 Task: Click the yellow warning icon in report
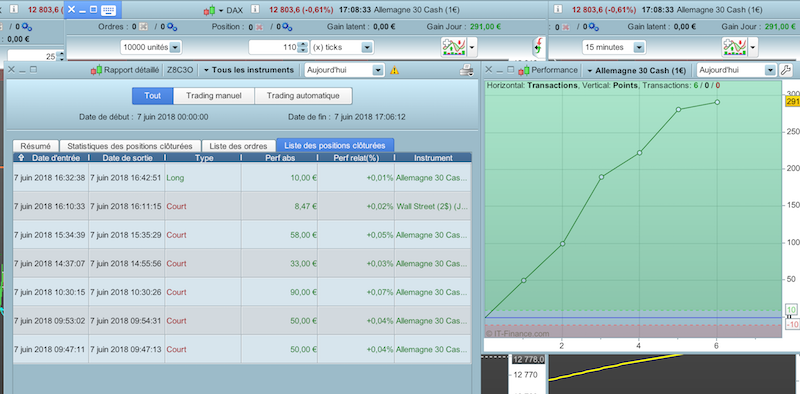[394, 70]
